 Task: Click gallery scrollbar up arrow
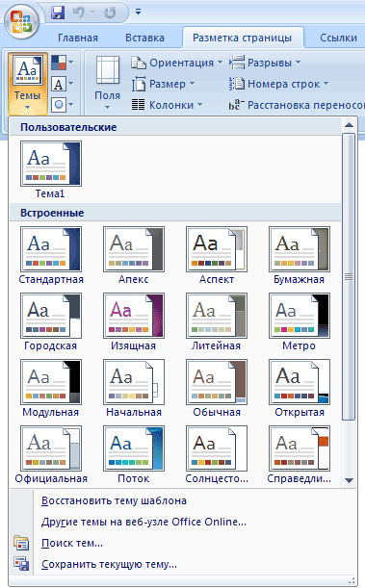(349, 125)
